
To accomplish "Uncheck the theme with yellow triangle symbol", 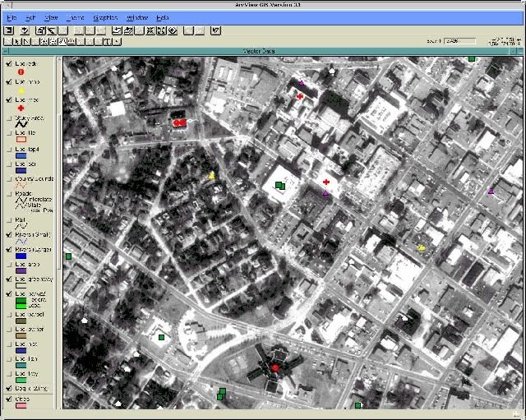I will coord(9,81).
